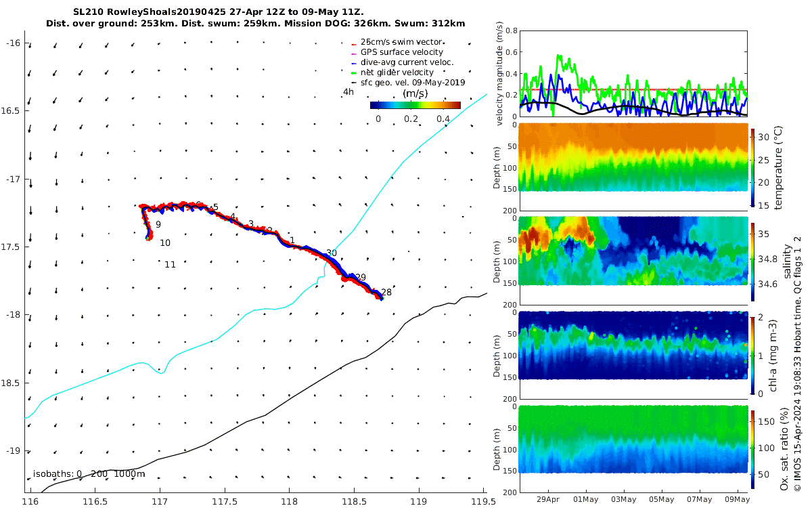Click the salinity depth-section panel
812x508 pixels.
[633, 261]
